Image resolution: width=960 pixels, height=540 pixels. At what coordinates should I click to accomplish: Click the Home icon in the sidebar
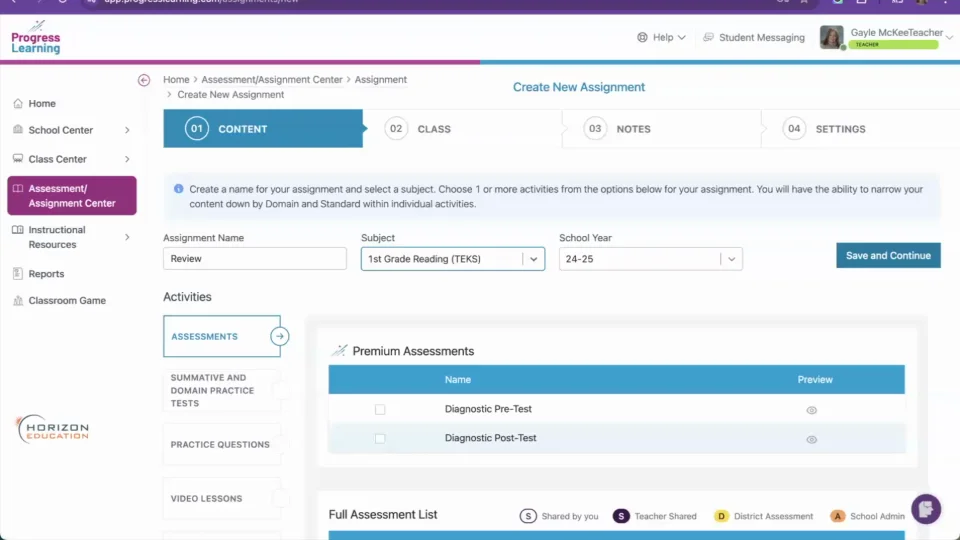pos(18,104)
